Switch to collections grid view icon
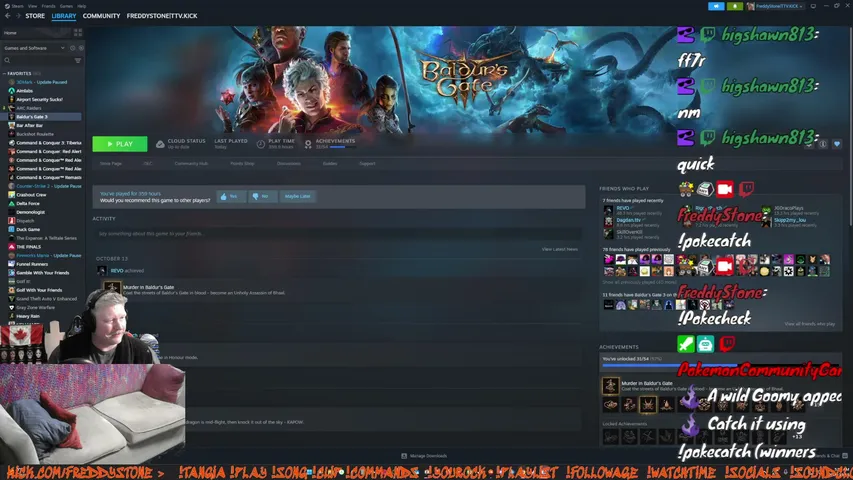853x480 pixels. (x=78, y=33)
